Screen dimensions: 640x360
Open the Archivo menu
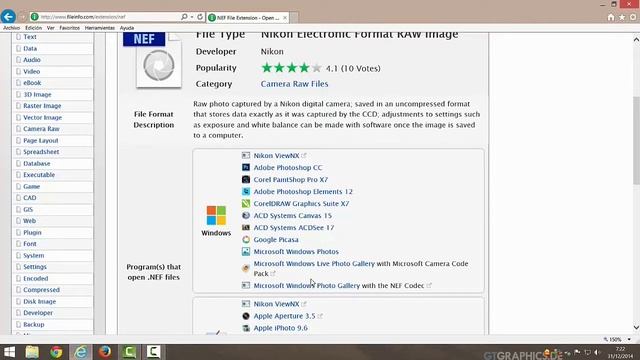point(11,28)
